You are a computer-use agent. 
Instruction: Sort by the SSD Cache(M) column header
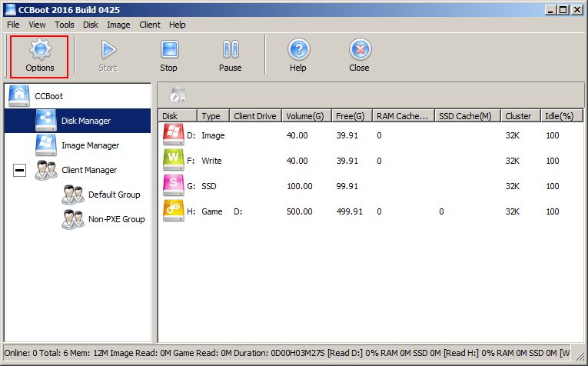(467, 116)
